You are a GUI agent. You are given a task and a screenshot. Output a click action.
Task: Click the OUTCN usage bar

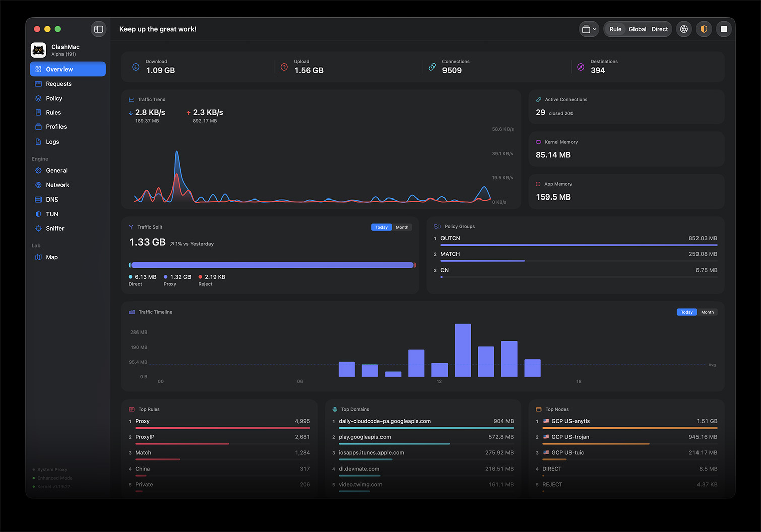pos(579,245)
